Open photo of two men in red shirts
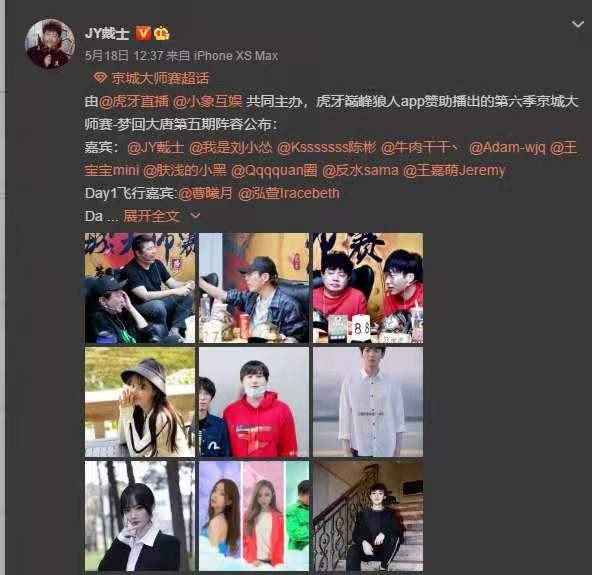The width and height of the screenshot is (592, 575). [x=368, y=288]
